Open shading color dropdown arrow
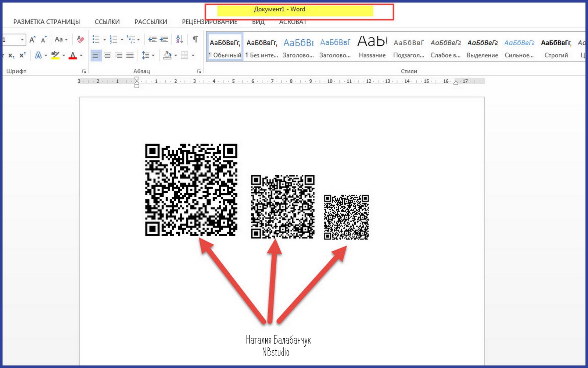Image resolution: width=588 pixels, height=368 pixels. tap(176, 56)
